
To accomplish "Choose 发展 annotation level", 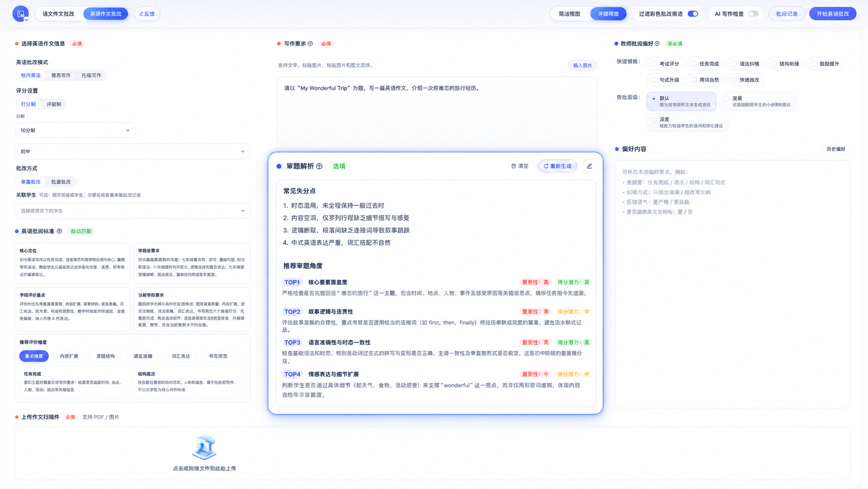I will (757, 101).
